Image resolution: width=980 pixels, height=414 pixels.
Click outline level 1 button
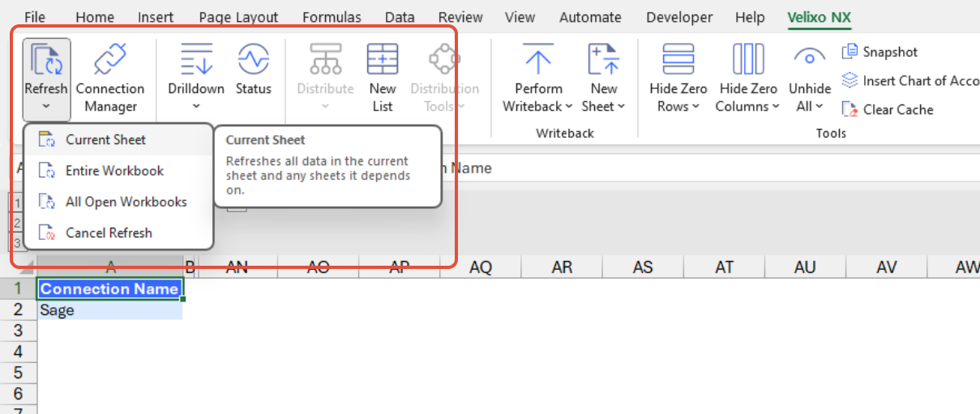point(15,203)
